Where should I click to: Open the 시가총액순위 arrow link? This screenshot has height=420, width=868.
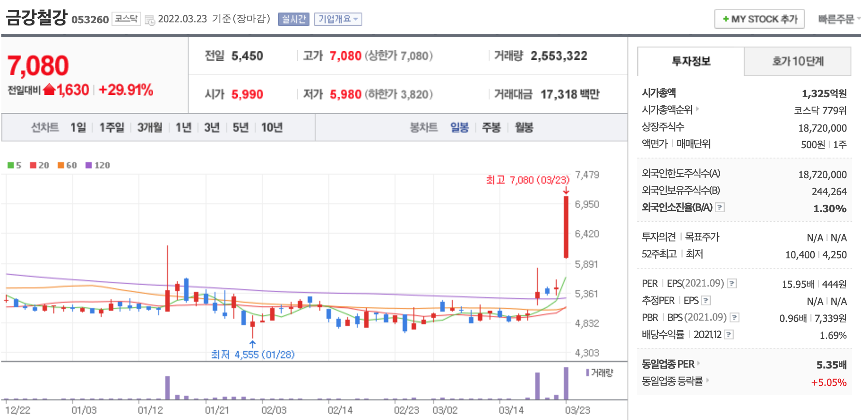click(x=697, y=109)
